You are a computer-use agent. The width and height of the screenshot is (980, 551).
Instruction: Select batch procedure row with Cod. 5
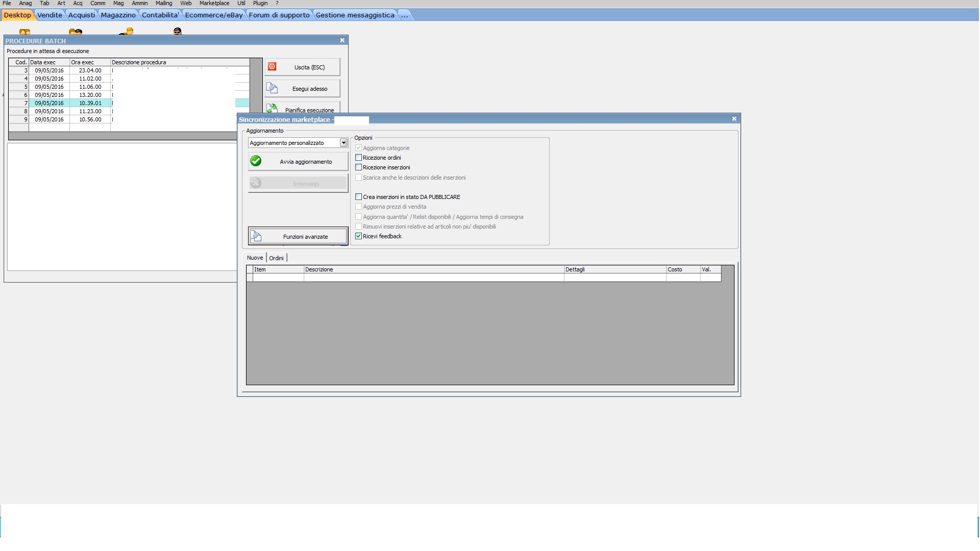click(49, 87)
